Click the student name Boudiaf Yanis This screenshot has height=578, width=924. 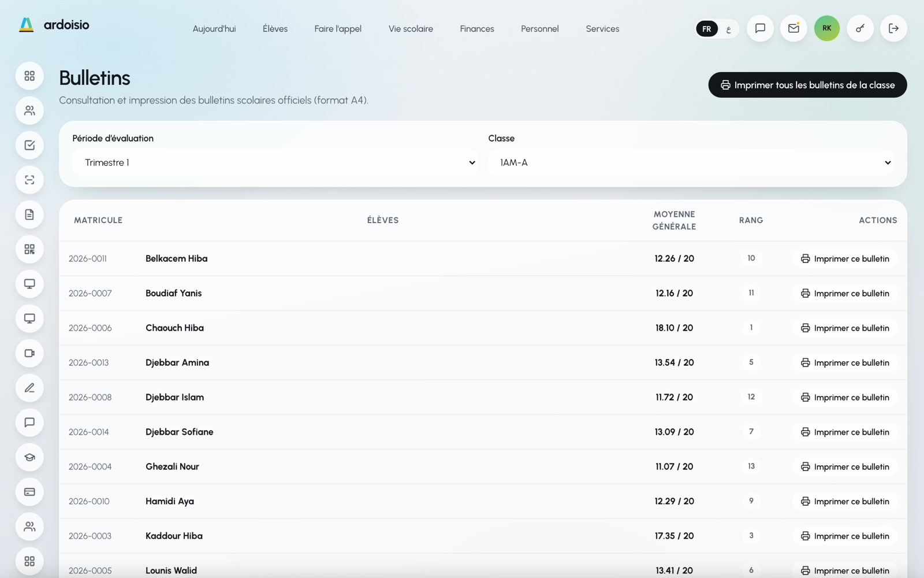(x=174, y=293)
